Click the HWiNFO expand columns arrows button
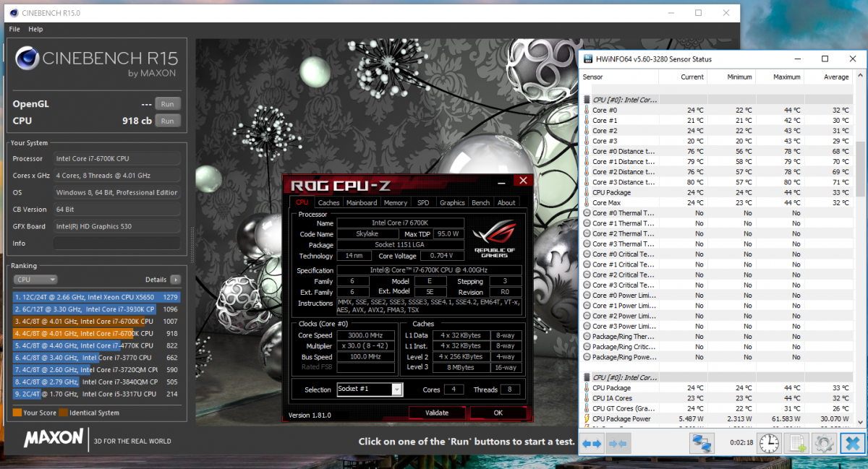Image resolution: width=868 pixels, height=469 pixels. click(x=592, y=443)
